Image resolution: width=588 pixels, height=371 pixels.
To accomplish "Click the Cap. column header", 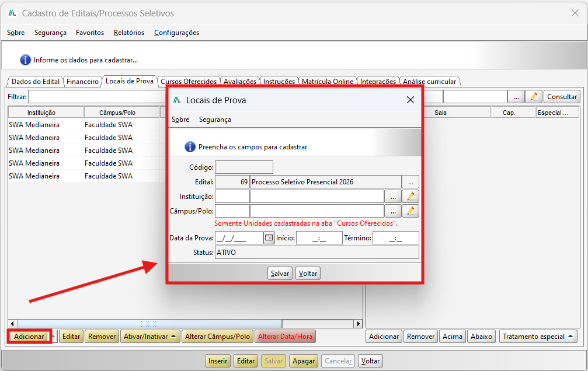I will pos(513,113).
